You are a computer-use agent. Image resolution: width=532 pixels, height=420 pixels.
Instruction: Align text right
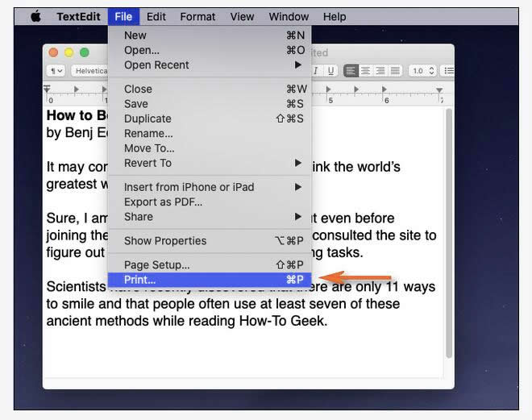point(380,71)
